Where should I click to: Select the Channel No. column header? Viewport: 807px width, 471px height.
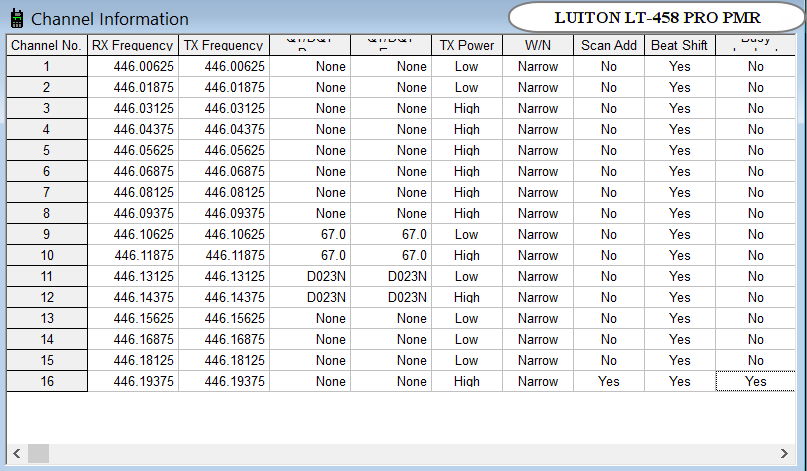click(x=47, y=45)
